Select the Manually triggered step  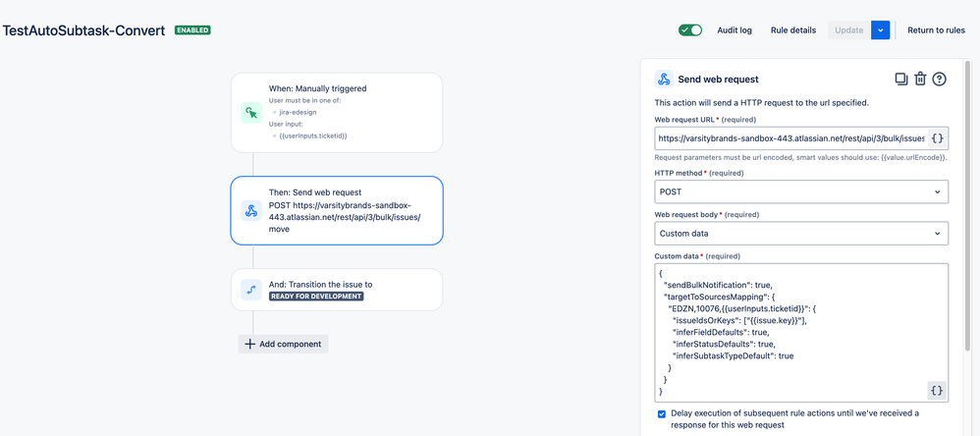[x=337, y=112]
